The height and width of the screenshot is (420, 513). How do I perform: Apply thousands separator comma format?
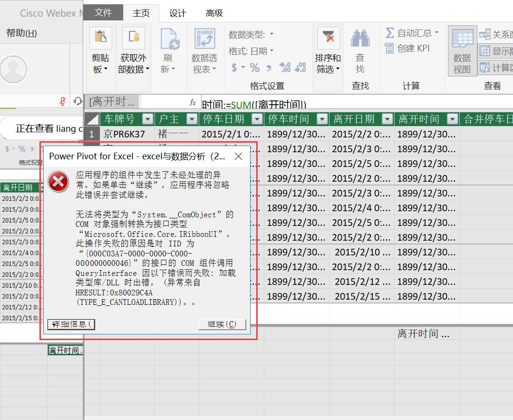click(x=269, y=68)
